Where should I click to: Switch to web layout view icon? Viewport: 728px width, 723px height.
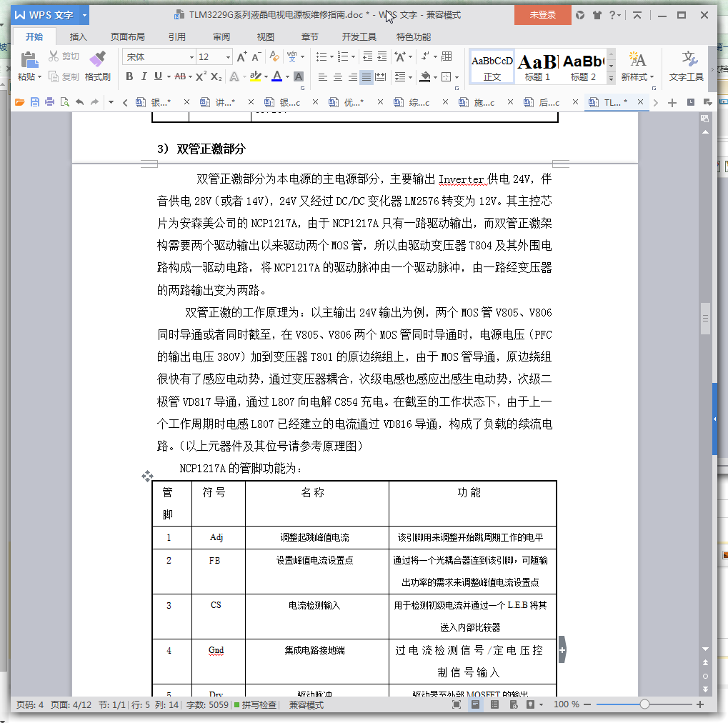coord(514,704)
